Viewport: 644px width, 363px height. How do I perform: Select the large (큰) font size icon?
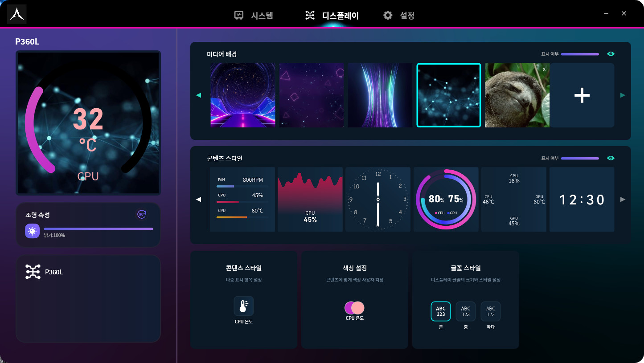click(440, 311)
